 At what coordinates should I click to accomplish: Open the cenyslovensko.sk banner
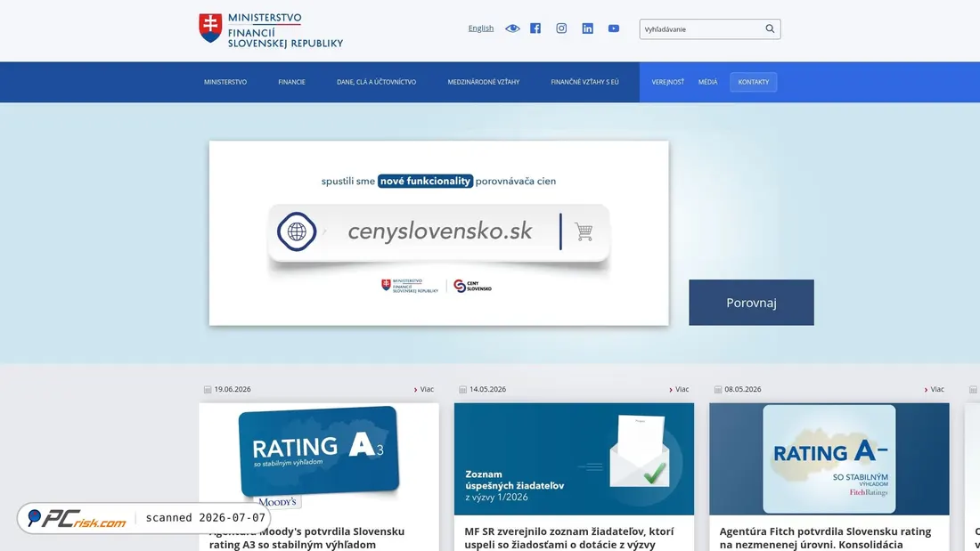pos(438,232)
